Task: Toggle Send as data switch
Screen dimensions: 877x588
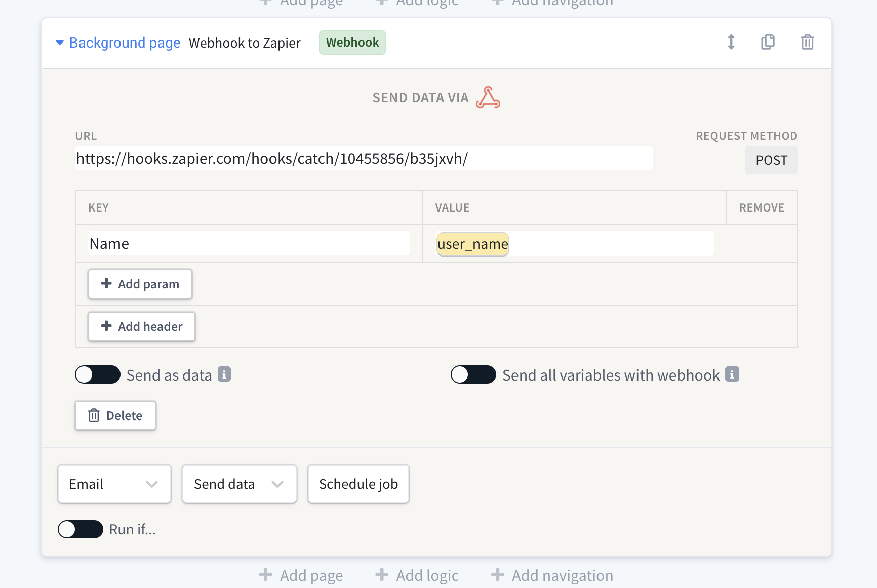Action: point(98,374)
